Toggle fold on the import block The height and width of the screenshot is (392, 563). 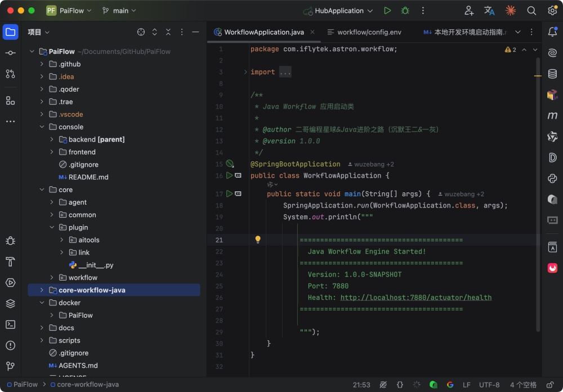coord(245,72)
